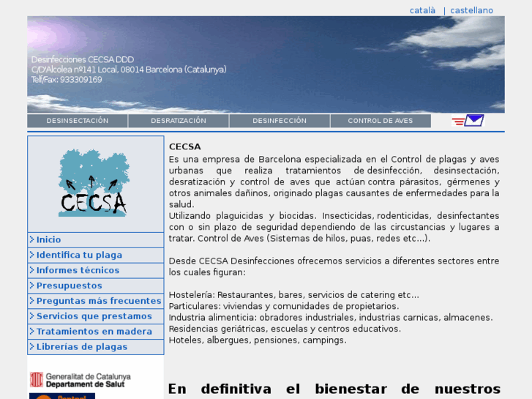Open the DESINFECCIÓN menu tab
Viewport: 532px width, 399px height.
tap(280, 121)
